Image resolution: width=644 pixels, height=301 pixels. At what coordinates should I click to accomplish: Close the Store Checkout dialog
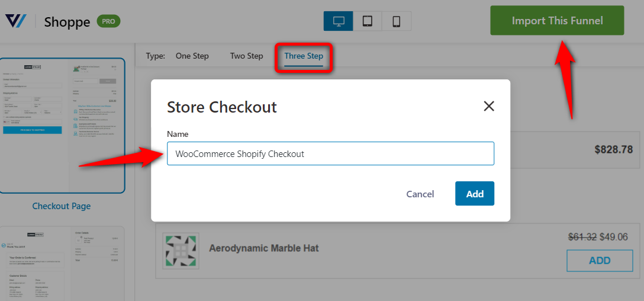[x=489, y=107]
